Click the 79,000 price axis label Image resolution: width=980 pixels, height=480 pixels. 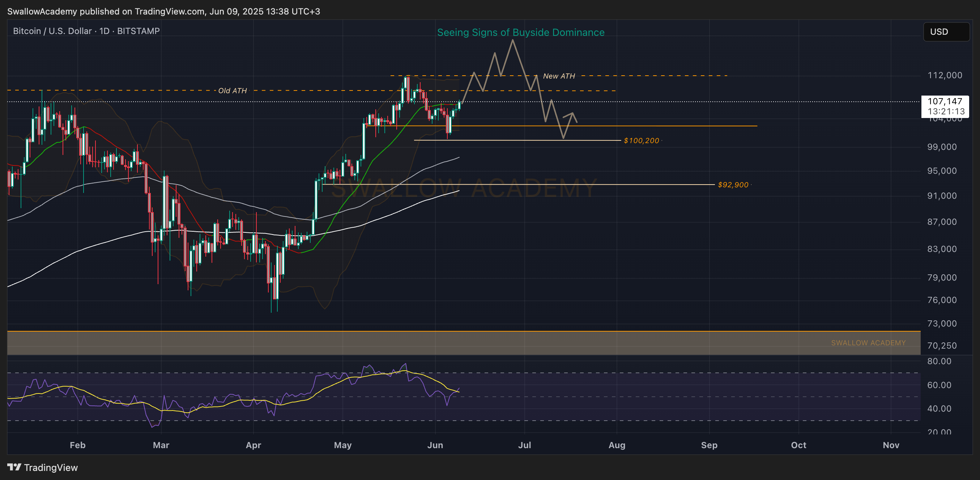[942, 277]
